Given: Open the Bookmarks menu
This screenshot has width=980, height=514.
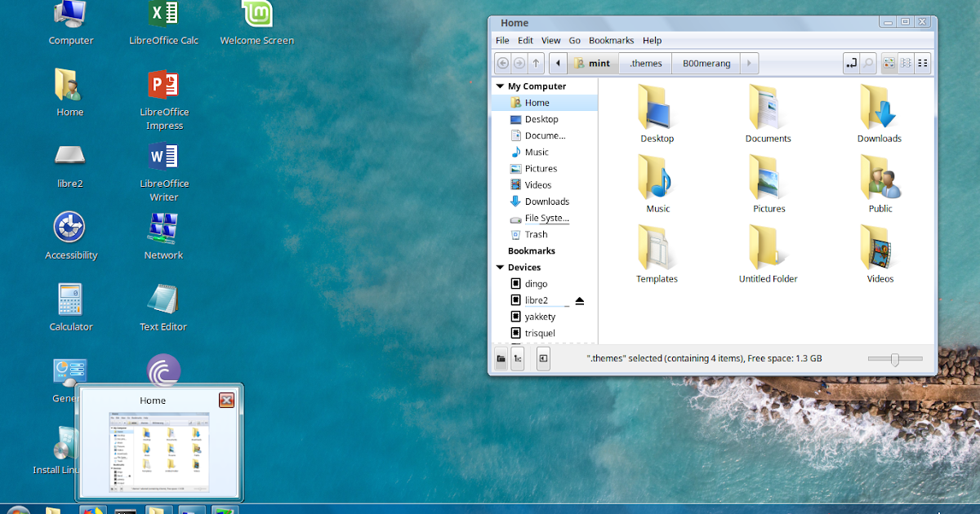Looking at the screenshot, I should coord(611,40).
